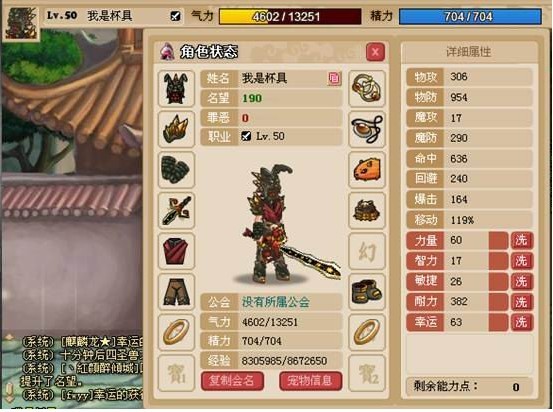Click the golden shoulder armor slot
The height and width of the screenshot is (412, 553).
[176, 129]
